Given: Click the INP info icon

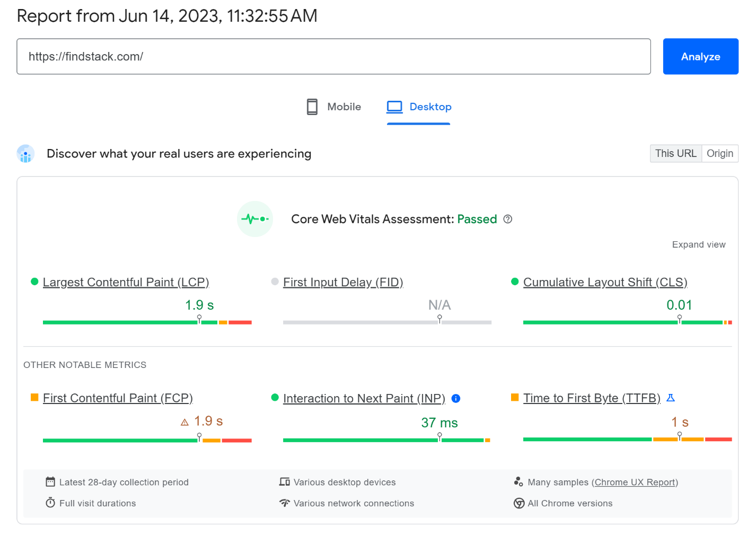Looking at the screenshot, I should click(456, 398).
